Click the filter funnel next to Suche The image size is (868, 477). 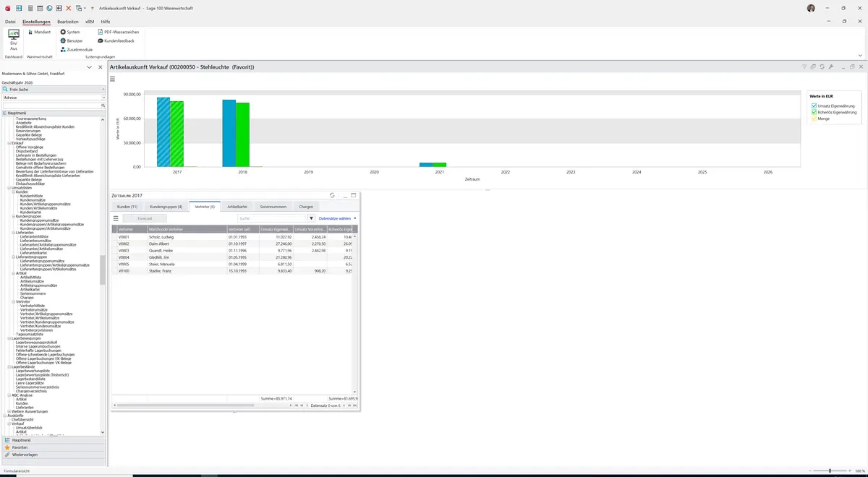click(312, 218)
